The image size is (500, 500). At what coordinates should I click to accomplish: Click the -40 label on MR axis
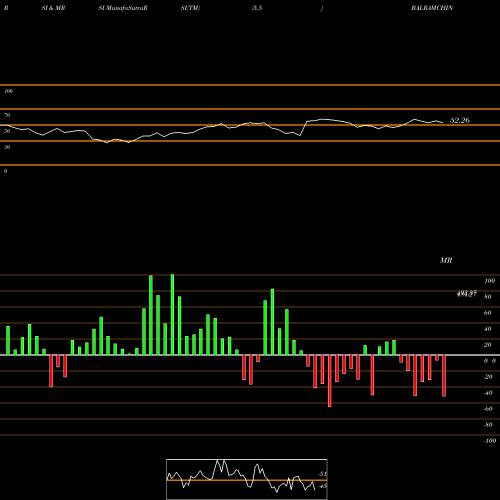[x=488, y=393]
